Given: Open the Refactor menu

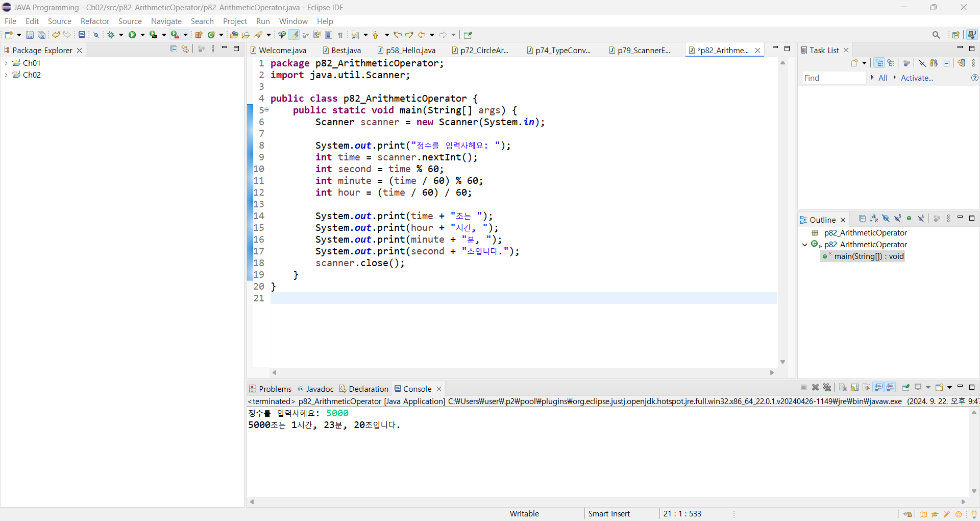Looking at the screenshot, I should coord(95,21).
